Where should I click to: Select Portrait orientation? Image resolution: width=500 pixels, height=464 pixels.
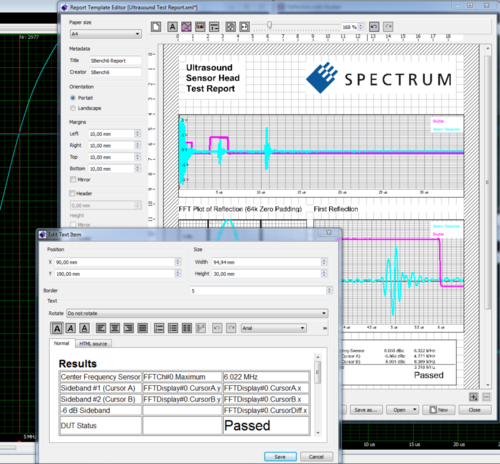[73, 98]
